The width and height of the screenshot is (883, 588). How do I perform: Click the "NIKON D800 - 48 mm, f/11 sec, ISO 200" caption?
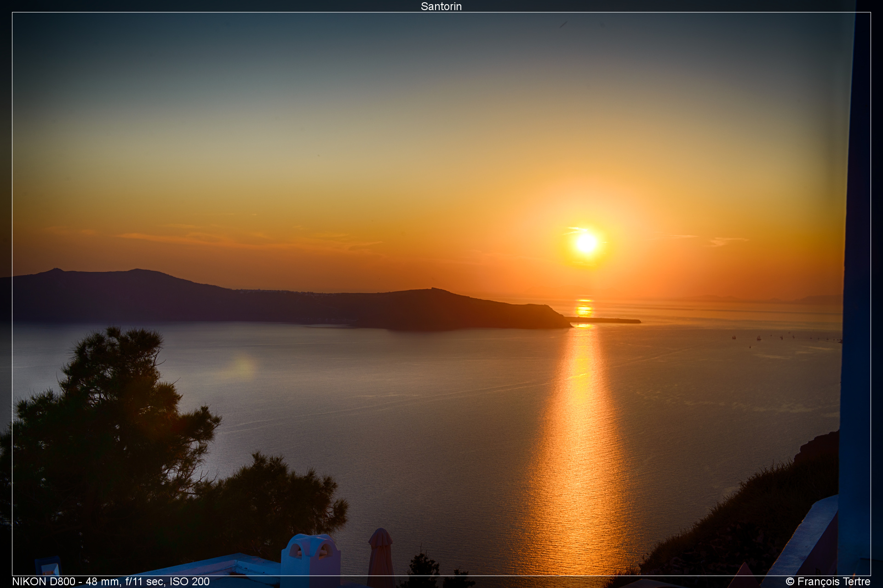coord(111,582)
